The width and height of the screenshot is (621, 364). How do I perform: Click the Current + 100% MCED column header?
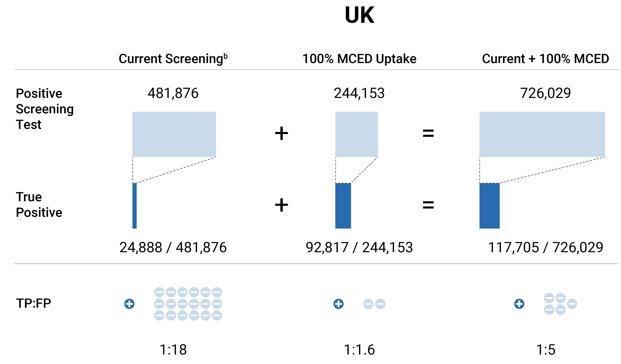tap(545, 59)
